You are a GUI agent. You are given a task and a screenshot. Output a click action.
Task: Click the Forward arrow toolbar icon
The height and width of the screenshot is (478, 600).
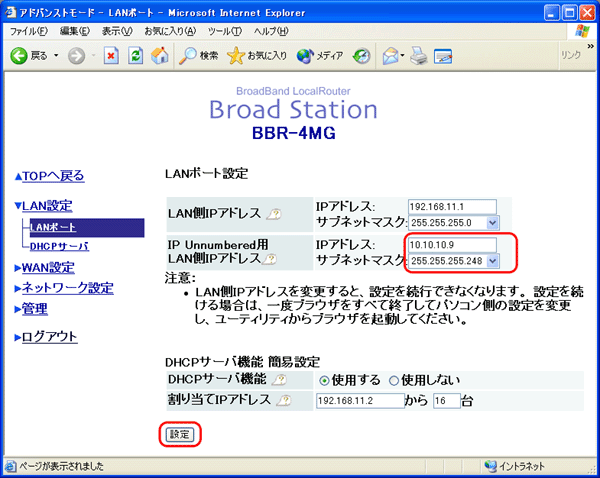tap(77, 56)
